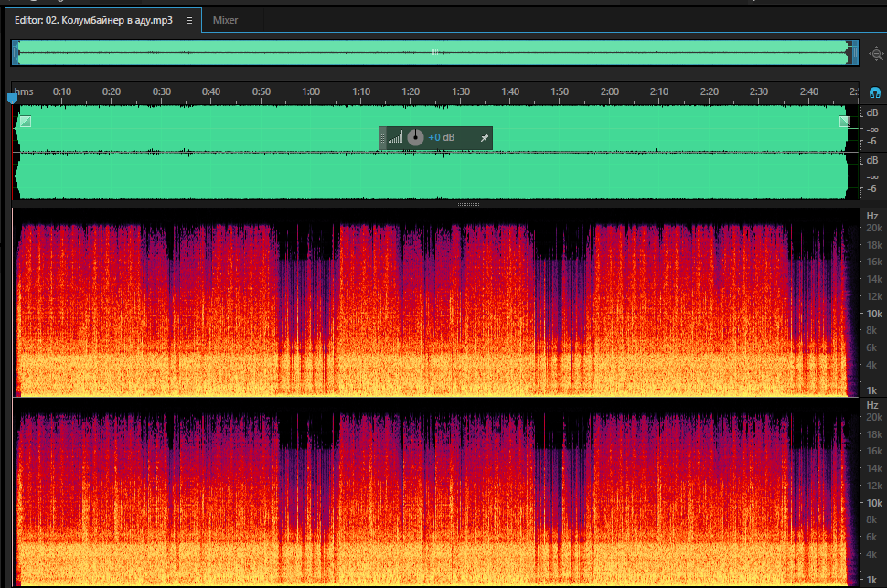Click the blue playhead marker on the ruler
The height and width of the screenshot is (588, 887).
12,99
